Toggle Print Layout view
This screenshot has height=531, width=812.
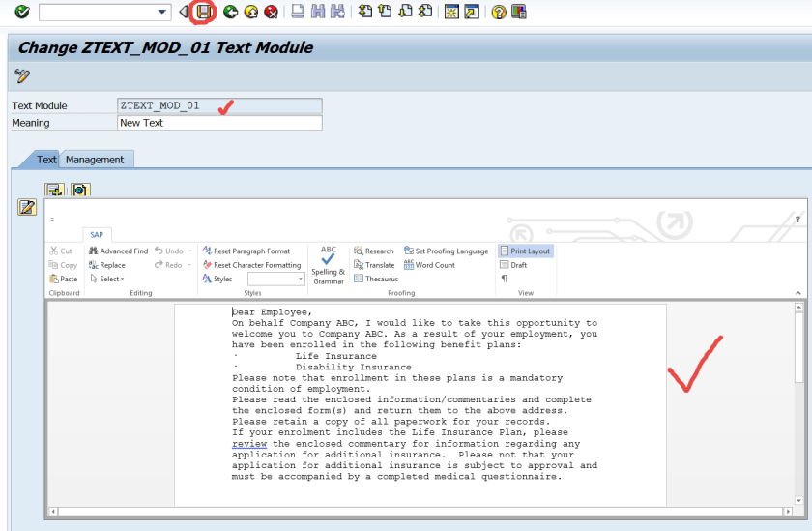pos(525,251)
